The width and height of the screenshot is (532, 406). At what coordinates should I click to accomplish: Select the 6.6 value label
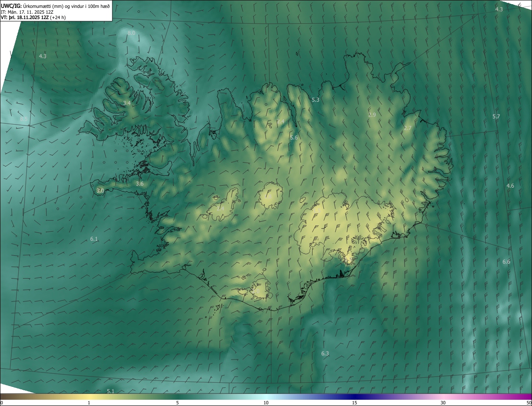506,262
